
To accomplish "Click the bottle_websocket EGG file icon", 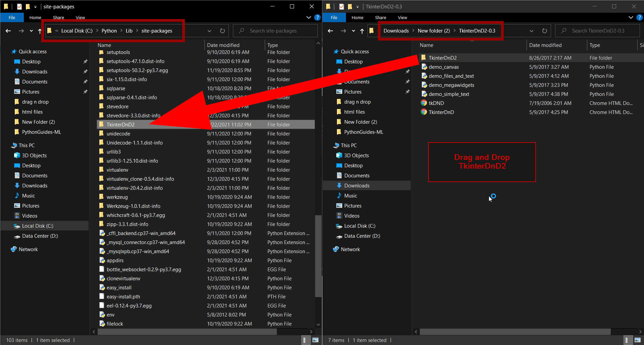I will 102,270.
